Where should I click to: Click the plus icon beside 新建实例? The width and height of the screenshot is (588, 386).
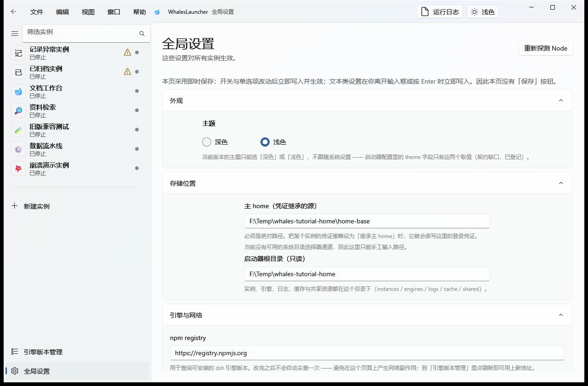tap(14, 206)
